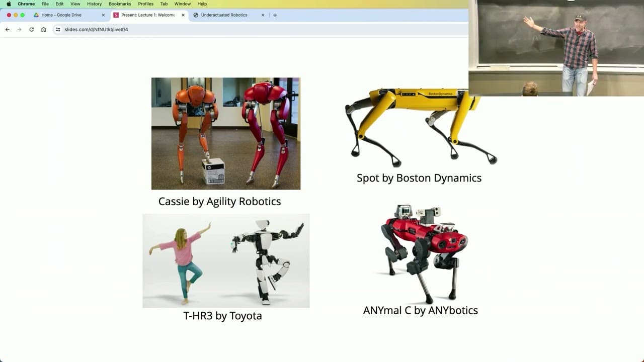Click the Cassie robots photo
Viewport: 644px width, 362px height.
pos(226,134)
